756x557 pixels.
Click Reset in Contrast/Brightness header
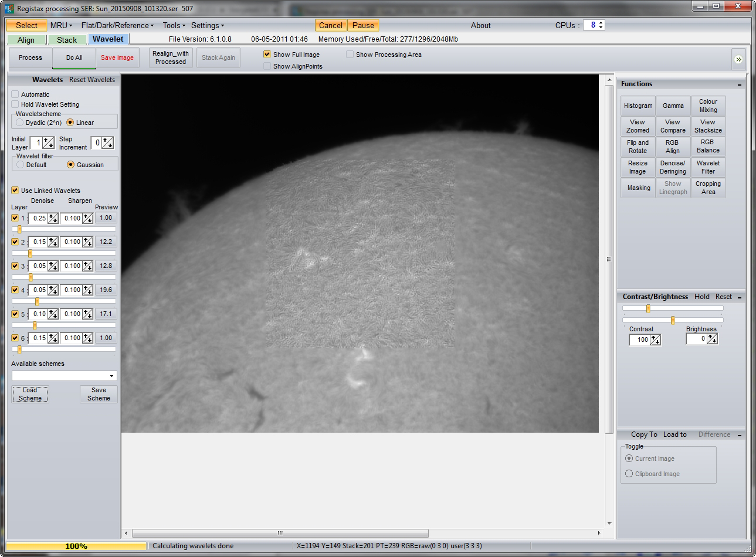724,297
